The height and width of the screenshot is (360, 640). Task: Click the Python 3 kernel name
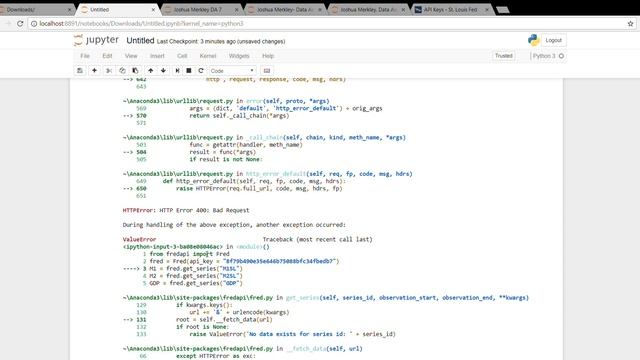click(544, 56)
